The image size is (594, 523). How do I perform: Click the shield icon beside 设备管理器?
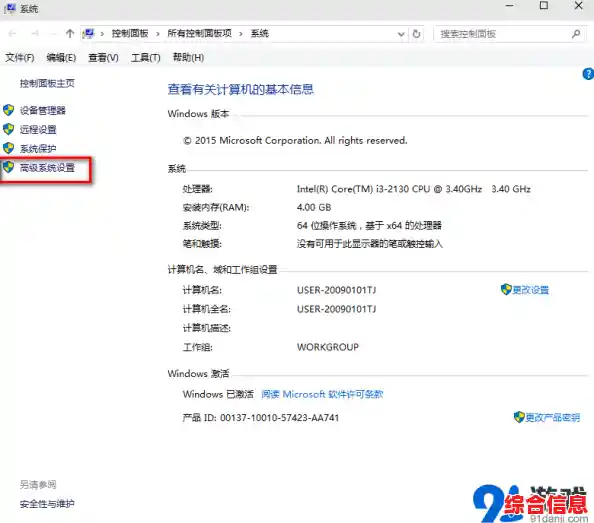coord(8,110)
